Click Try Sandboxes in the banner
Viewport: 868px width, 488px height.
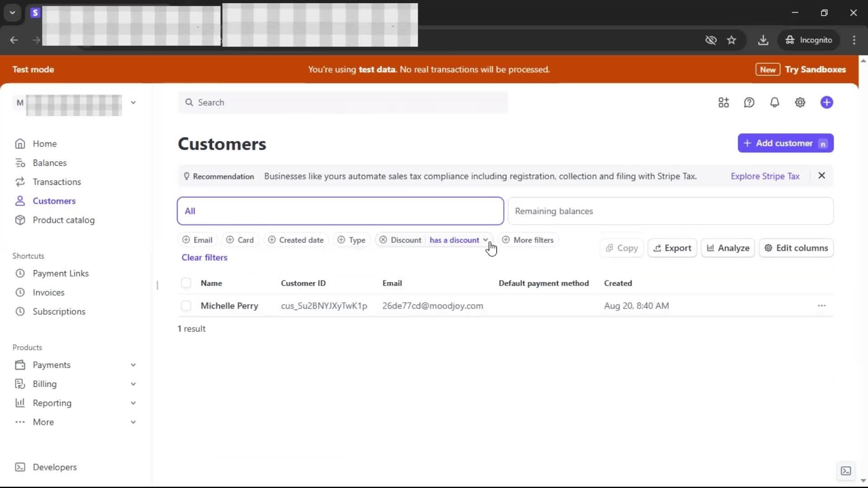pyautogui.click(x=815, y=70)
